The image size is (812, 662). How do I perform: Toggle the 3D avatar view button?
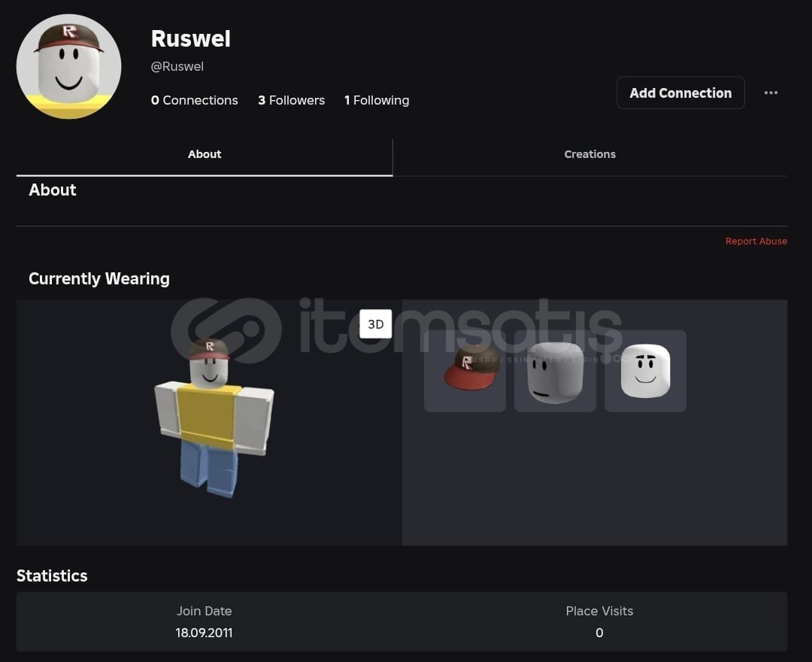[375, 323]
